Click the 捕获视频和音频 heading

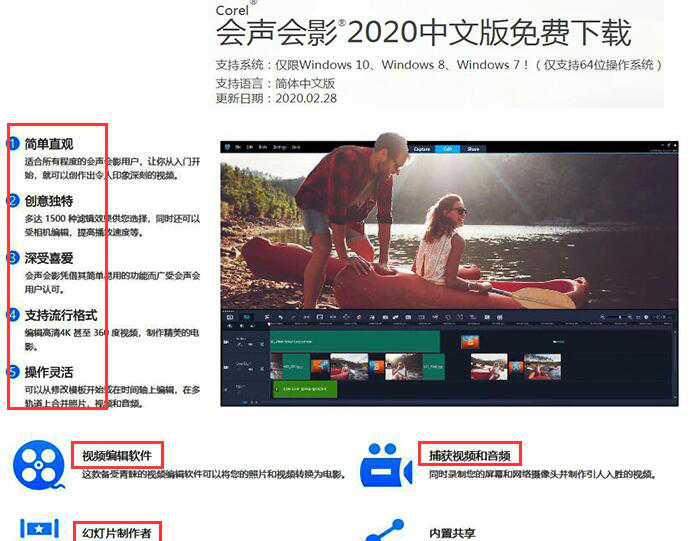coord(469,455)
